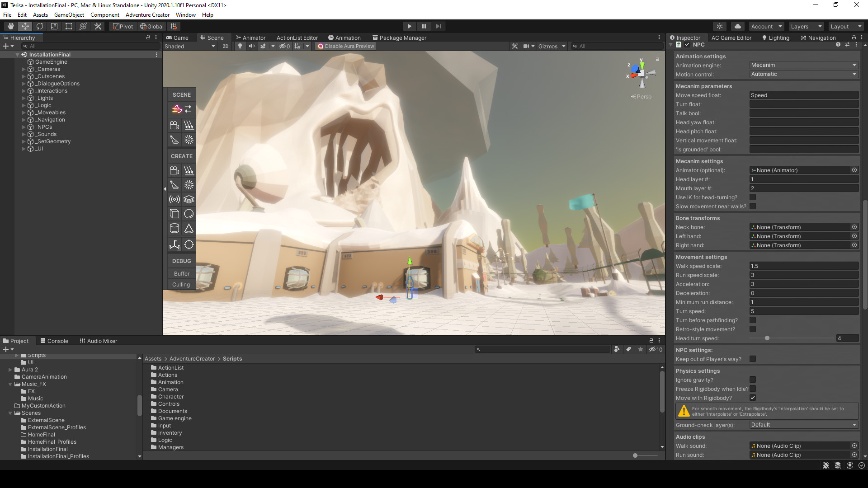Click the Walk speed scale field
868x488 pixels.
coord(804,266)
